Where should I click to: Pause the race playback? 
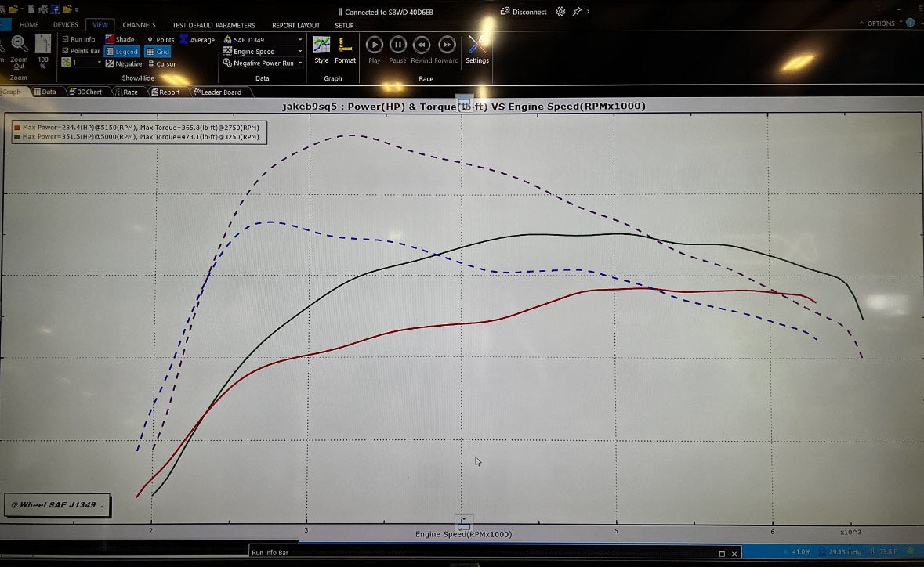[397, 45]
